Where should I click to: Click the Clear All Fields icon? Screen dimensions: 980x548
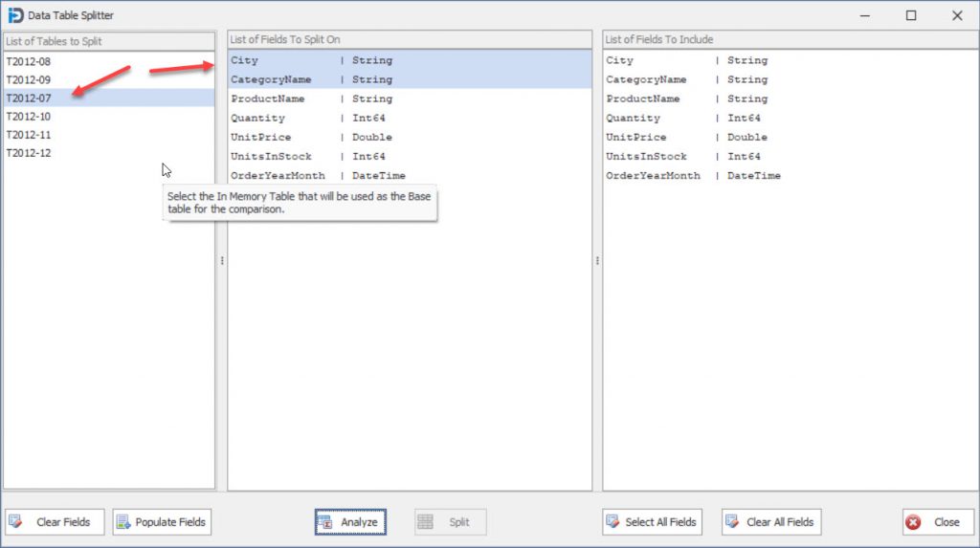pos(732,521)
